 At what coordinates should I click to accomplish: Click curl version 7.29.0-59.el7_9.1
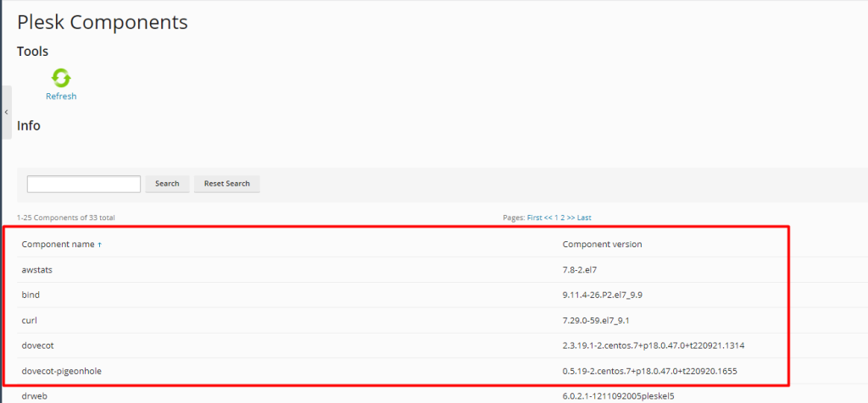(597, 321)
